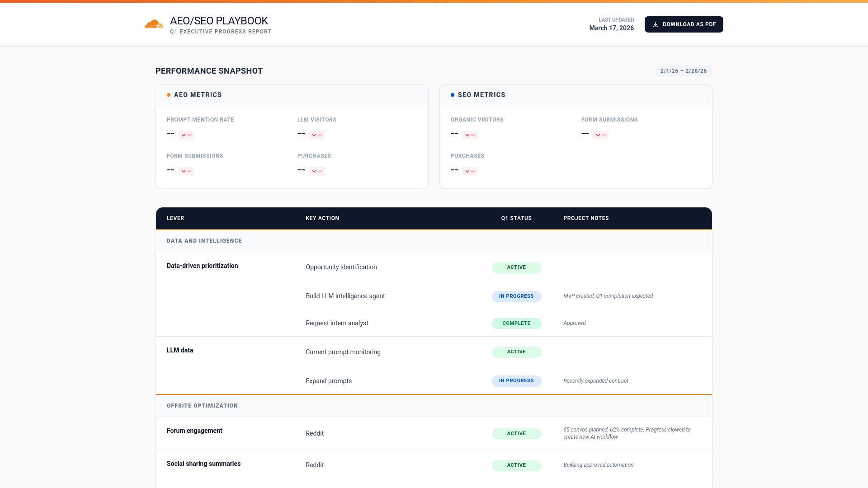Viewport: 868px width, 488px height.
Task: Click the LLM VISITORS label
Action: tap(317, 120)
